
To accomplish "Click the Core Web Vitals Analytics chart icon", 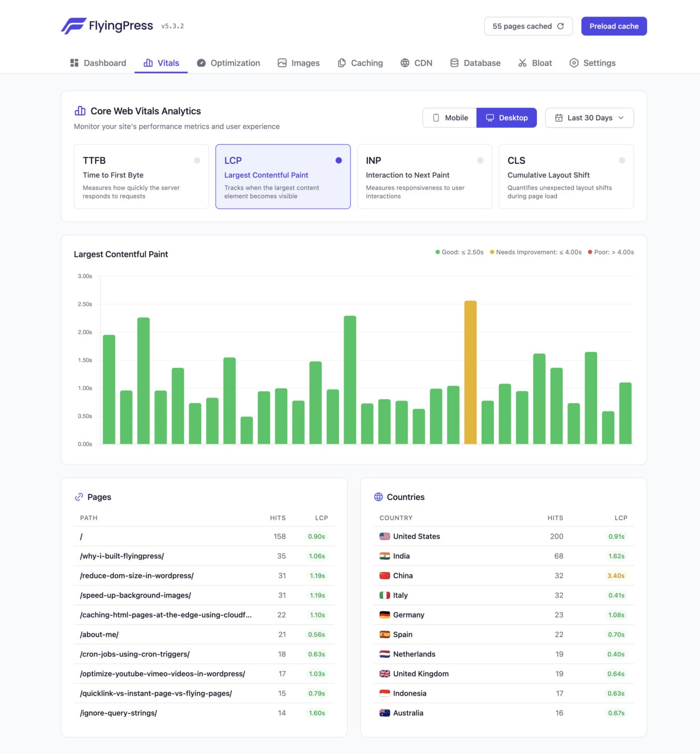I will (x=80, y=111).
